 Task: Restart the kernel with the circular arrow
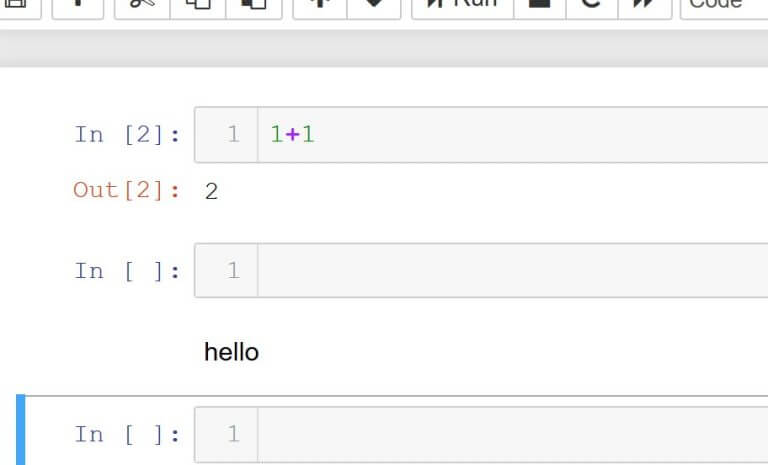point(591,5)
